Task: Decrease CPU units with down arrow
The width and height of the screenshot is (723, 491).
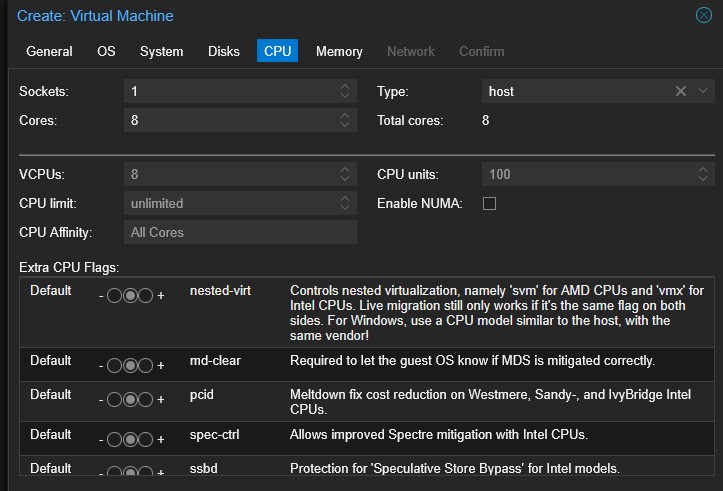Action: pos(703,179)
